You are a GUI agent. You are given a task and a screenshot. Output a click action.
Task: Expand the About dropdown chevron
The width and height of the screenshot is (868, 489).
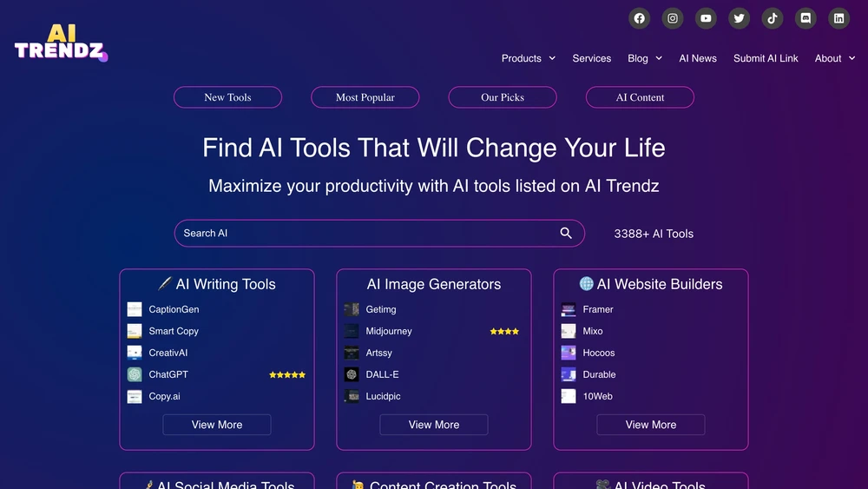coord(852,58)
